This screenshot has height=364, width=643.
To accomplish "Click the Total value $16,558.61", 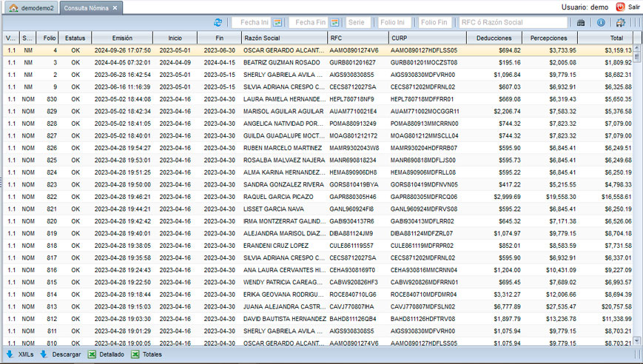I will (616, 197).
